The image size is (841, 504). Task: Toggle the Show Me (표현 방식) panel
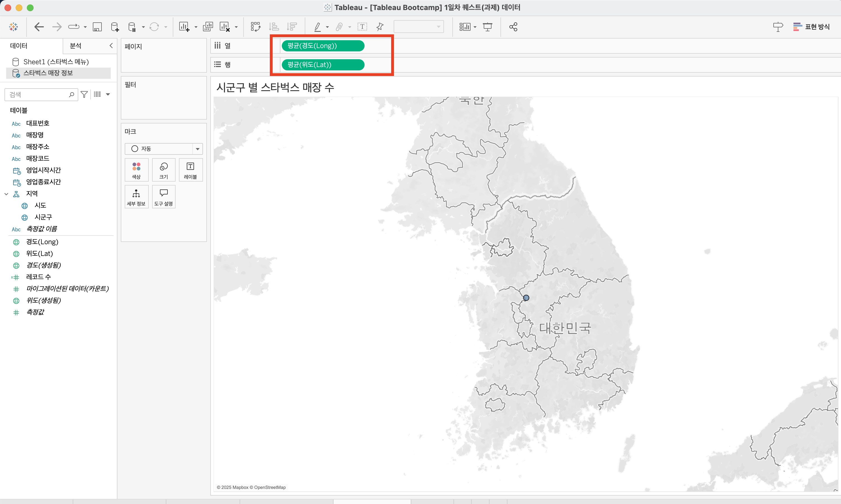pos(811,27)
